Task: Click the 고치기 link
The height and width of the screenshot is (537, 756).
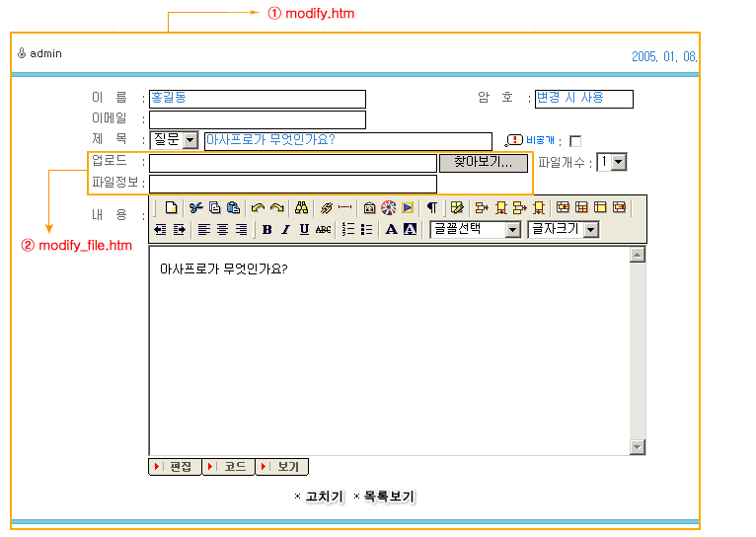Action: [x=323, y=497]
